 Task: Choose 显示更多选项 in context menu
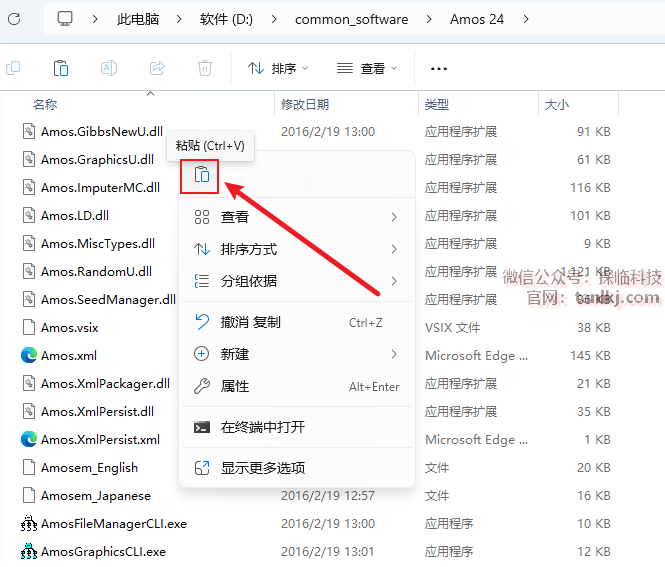click(296, 468)
